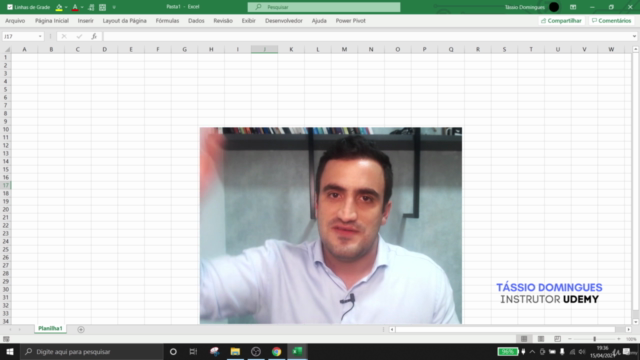Image resolution: width=640 pixels, height=360 pixels.
Task: Click in the Pesquisar search box
Action: coord(324,7)
